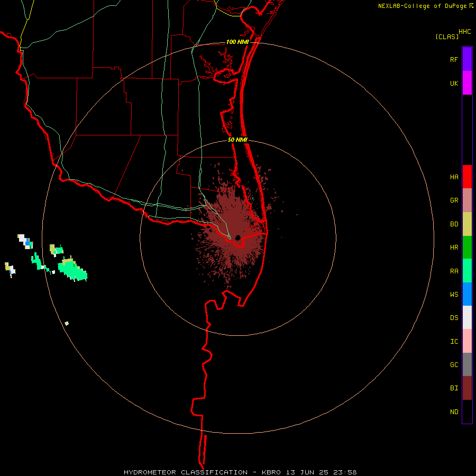This screenshot has width=476, height=476.
Task: Click the IC light pink legend swatch
Action: [x=467, y=341]
